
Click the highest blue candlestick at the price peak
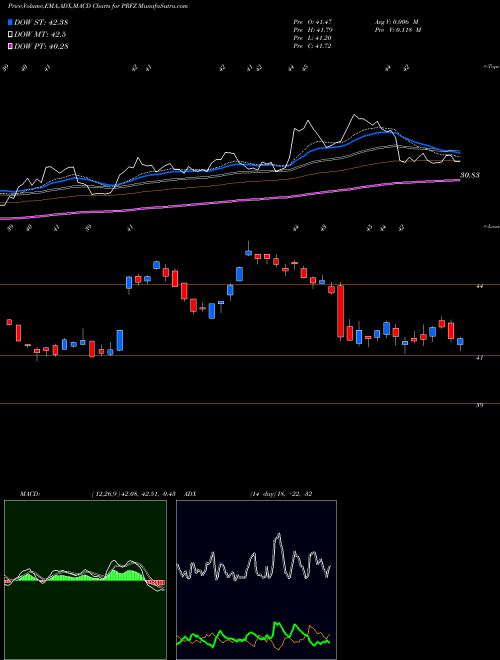(x=248, y=253)
